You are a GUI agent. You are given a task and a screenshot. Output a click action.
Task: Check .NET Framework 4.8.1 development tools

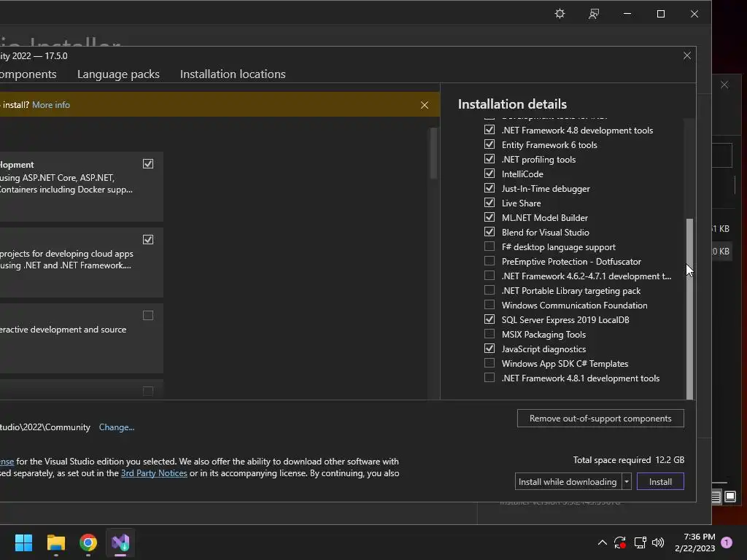click(489, 378)
